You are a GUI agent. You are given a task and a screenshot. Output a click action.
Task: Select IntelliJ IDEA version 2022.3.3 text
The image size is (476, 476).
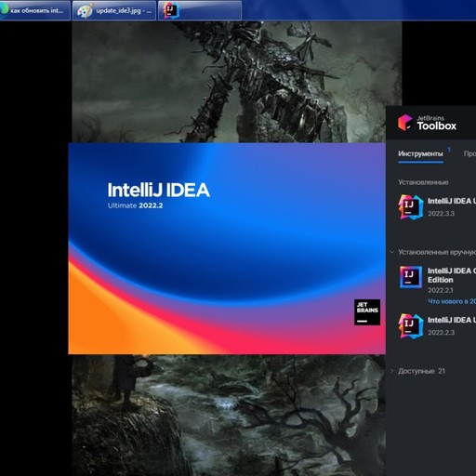point(442,214)
